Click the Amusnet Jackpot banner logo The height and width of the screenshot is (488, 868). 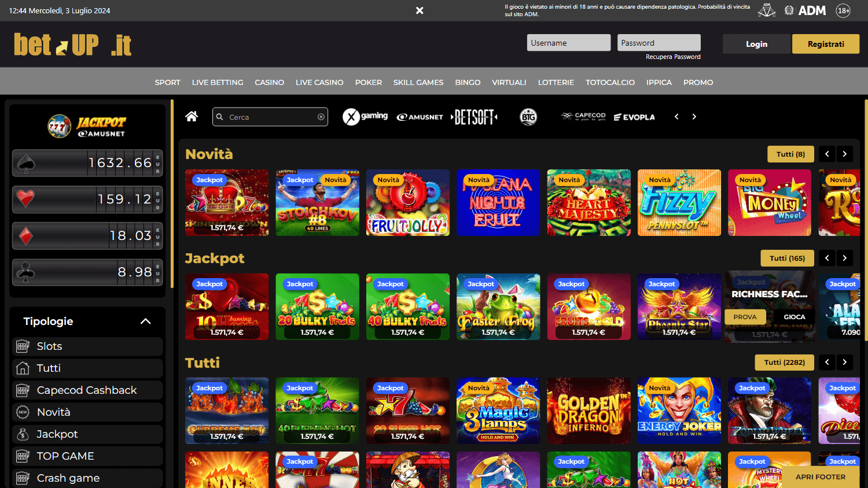click(x=87, y=126)
